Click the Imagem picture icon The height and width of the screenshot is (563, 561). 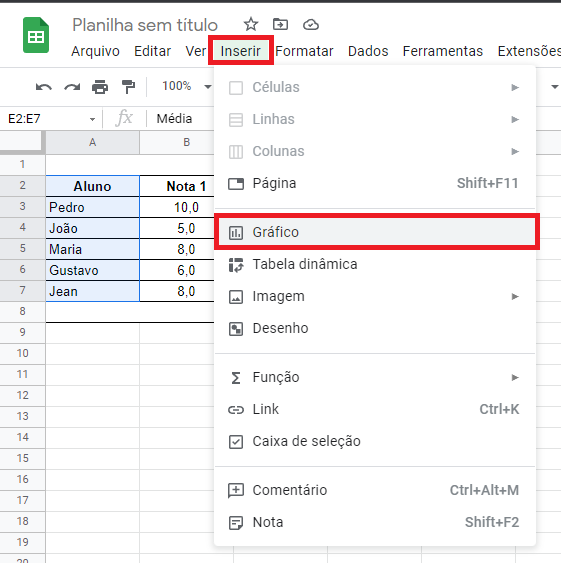click(x=236, y=297)
